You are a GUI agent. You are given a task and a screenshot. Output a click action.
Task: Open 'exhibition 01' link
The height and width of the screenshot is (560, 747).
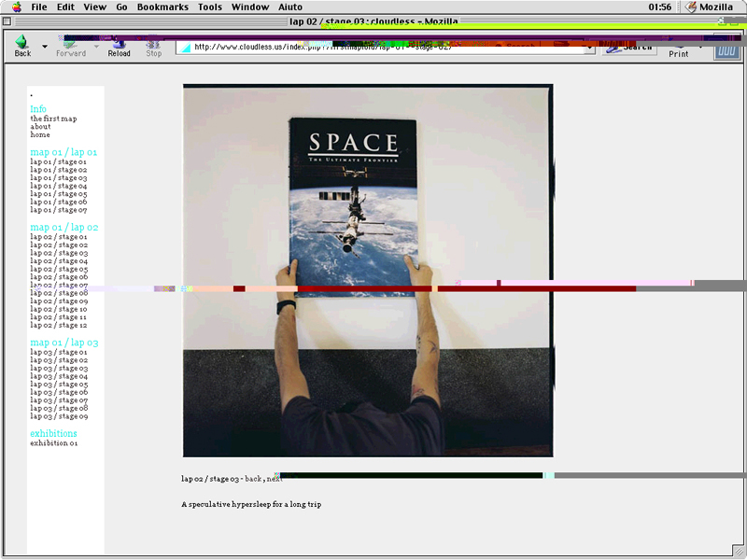tap(54, 443)
